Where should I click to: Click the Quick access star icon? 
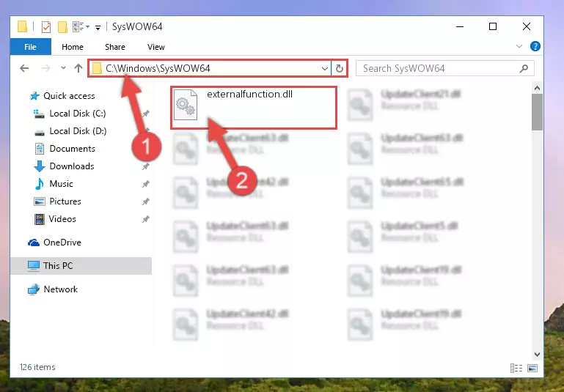click(34, 96)
